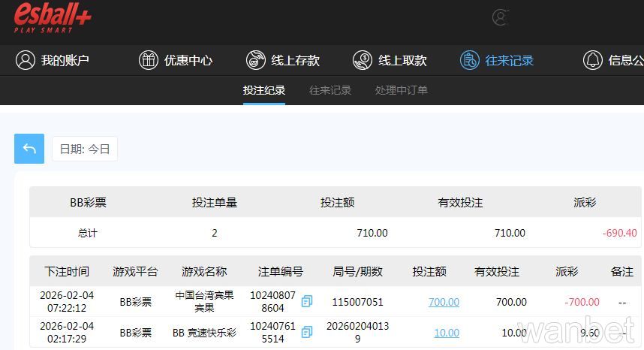Open the 10.00 bet amount link

(447, 333)
